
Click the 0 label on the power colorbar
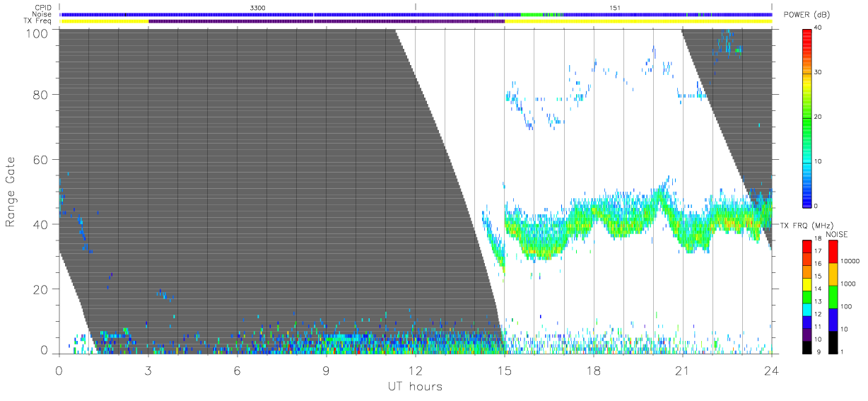click(x=816, y=206)
